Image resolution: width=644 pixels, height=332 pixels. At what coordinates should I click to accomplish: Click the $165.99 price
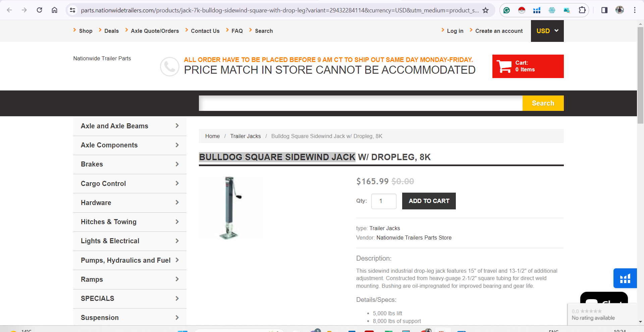pos(372,181)
